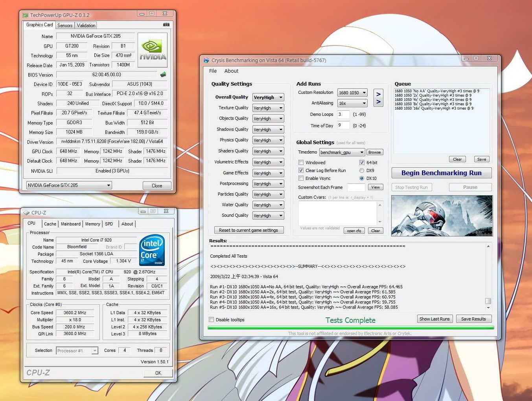Screen dimensions: 532x401
Task: Click the Browse button next to Timedemo
Action: [x=374, y=152]
